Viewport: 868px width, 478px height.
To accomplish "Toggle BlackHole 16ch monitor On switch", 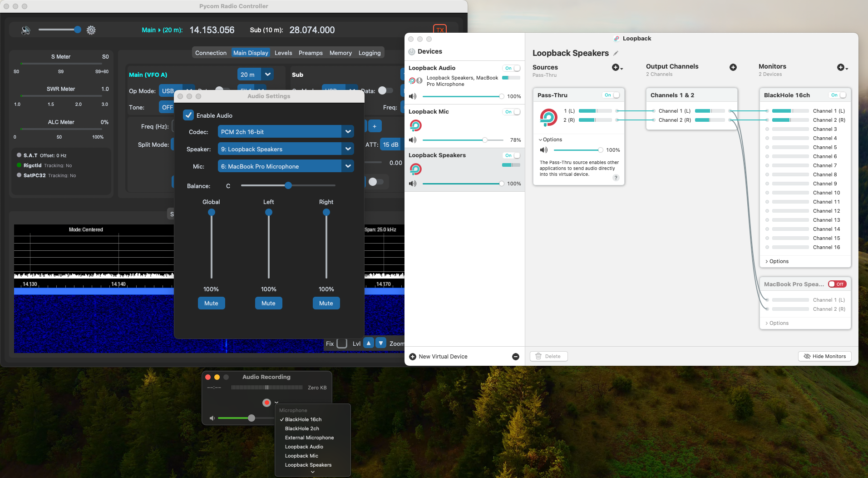I will (838, 95).
